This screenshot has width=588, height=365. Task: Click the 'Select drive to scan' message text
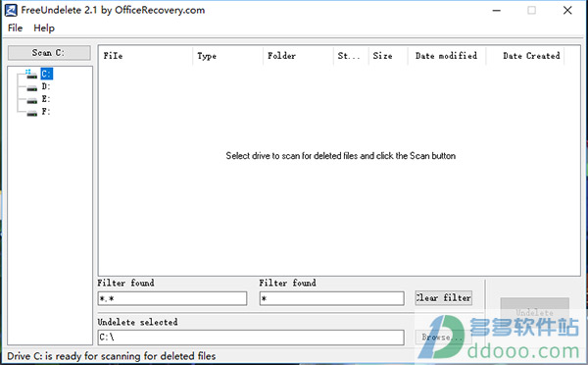coord(340,156)
